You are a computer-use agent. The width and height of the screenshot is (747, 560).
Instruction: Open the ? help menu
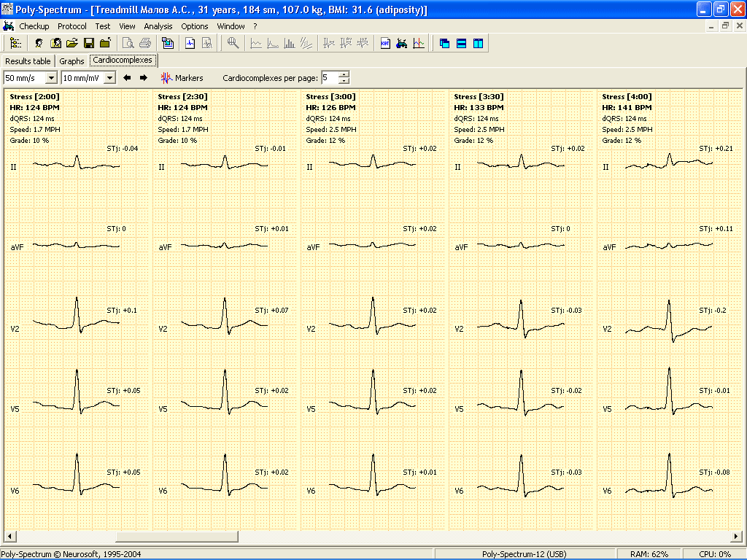[x=255, y=26]
